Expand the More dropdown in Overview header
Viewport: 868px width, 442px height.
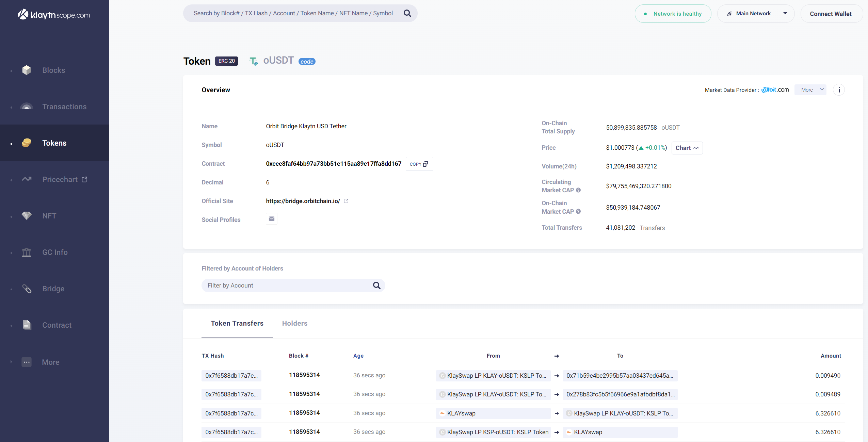click(810, 90)
